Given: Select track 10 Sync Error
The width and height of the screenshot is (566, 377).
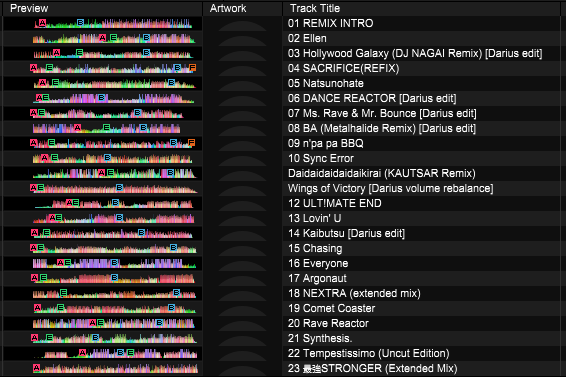Looking at the screenshot, I should 321,158.
